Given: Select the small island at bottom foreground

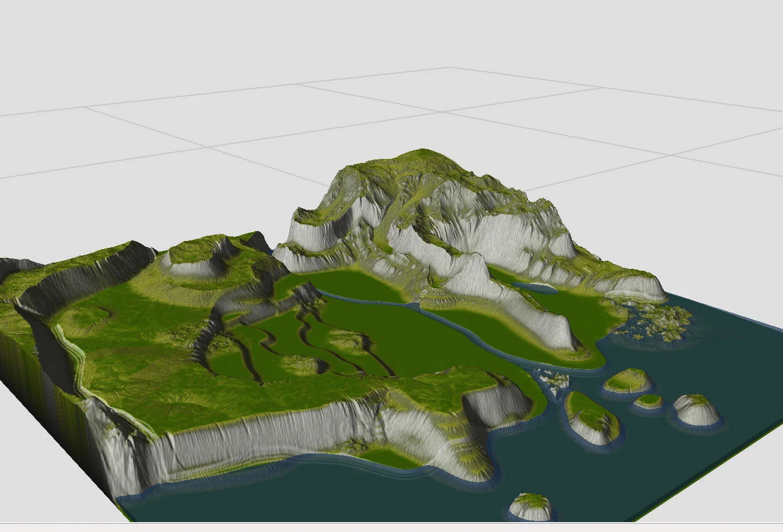Looking at the screenshot, I should [x=531, y=506].
